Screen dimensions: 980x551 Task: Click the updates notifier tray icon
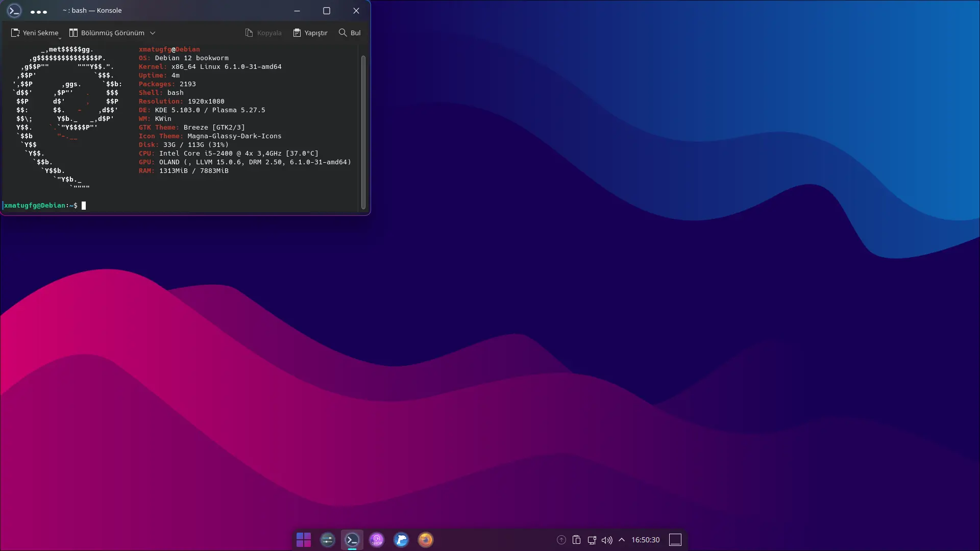click(x=561, y=540)
